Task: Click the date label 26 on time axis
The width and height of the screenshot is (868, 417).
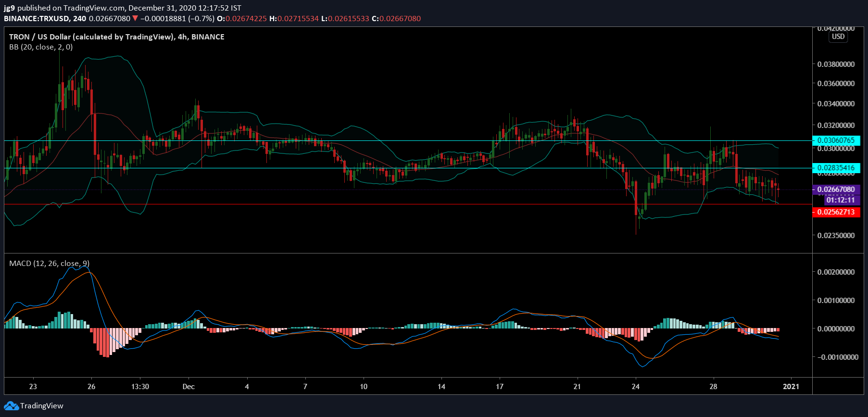Action: (x=91, y=387)
